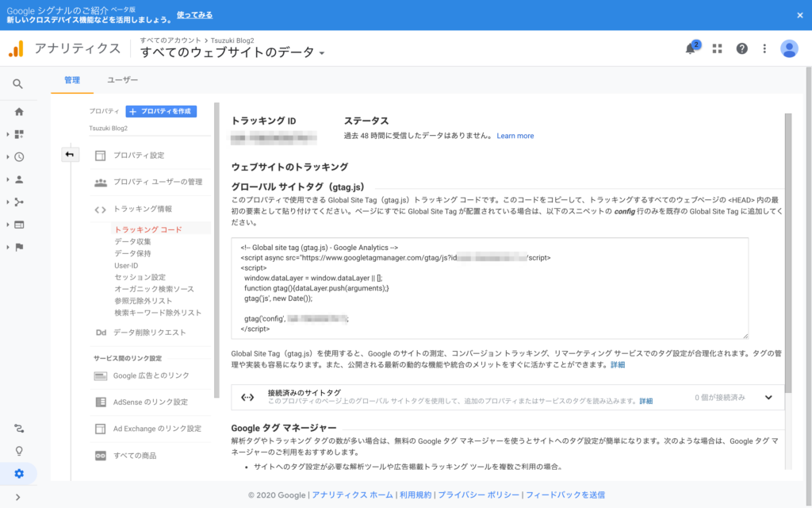Go to Home via house icon
This screenshot has width=812, height=508.
(19, 111)
